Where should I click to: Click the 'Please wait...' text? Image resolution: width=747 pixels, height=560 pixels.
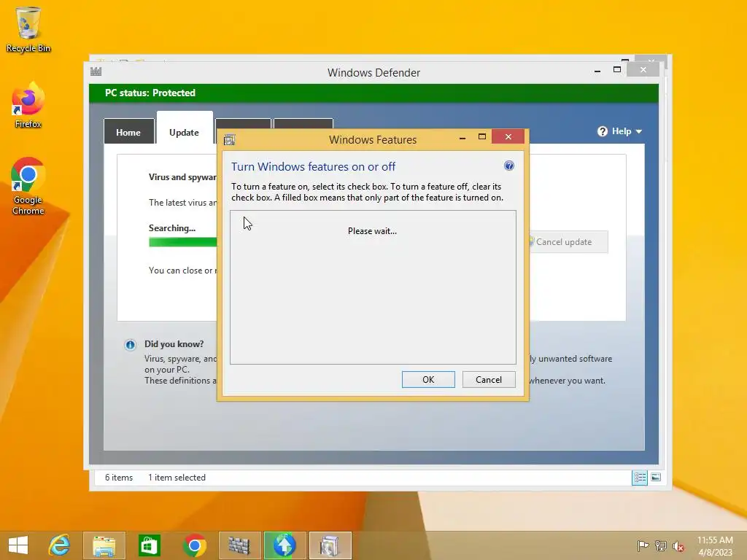tap(372, 231)
